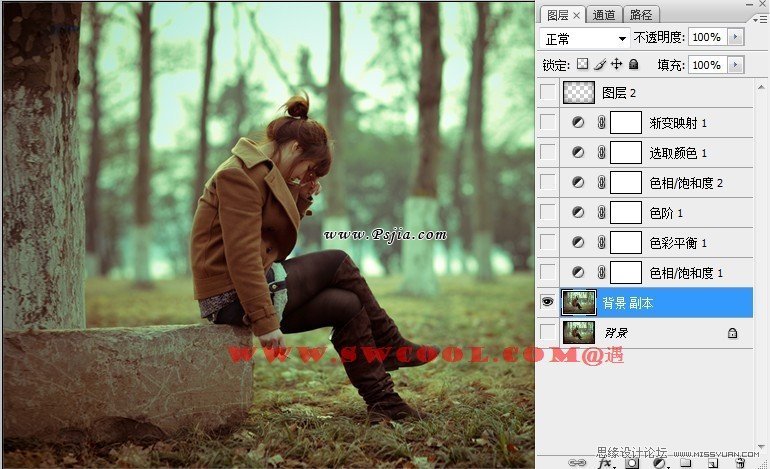Select the 色相/饱和度 2 layer name
Screen dimensions: 770x469
coord(686,183)
